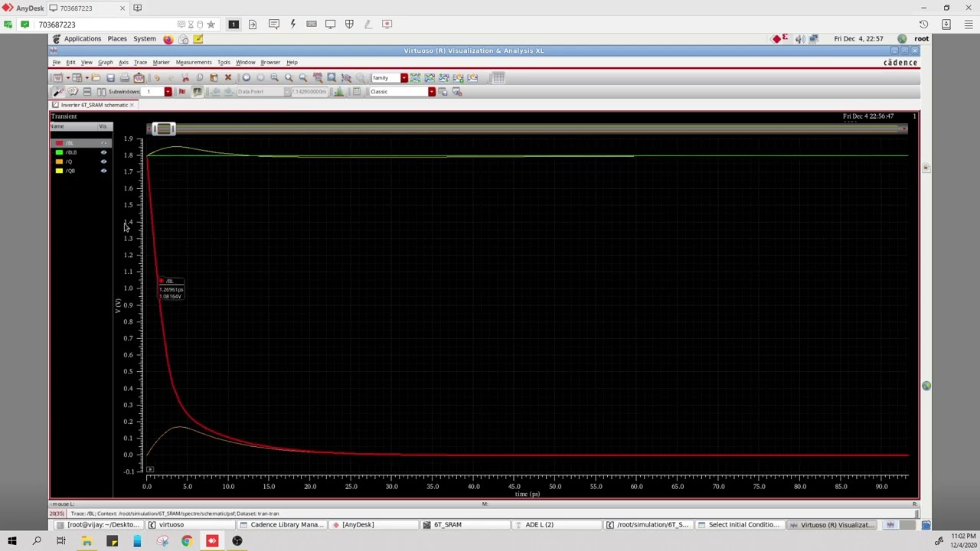Click the red /BL color swatch
The image size is (980, 551).
click(59, 143)
